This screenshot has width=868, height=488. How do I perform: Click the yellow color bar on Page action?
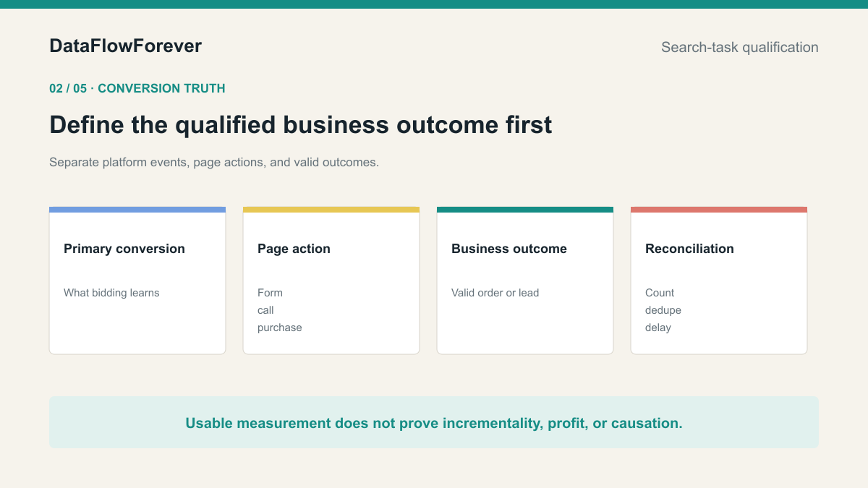pyautogui.click(x=331, y=210)
